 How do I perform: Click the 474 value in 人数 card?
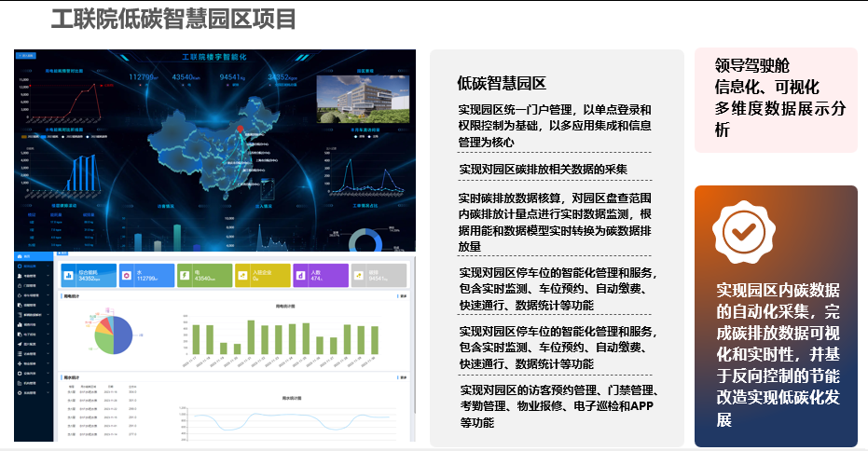tap(316, 279)
